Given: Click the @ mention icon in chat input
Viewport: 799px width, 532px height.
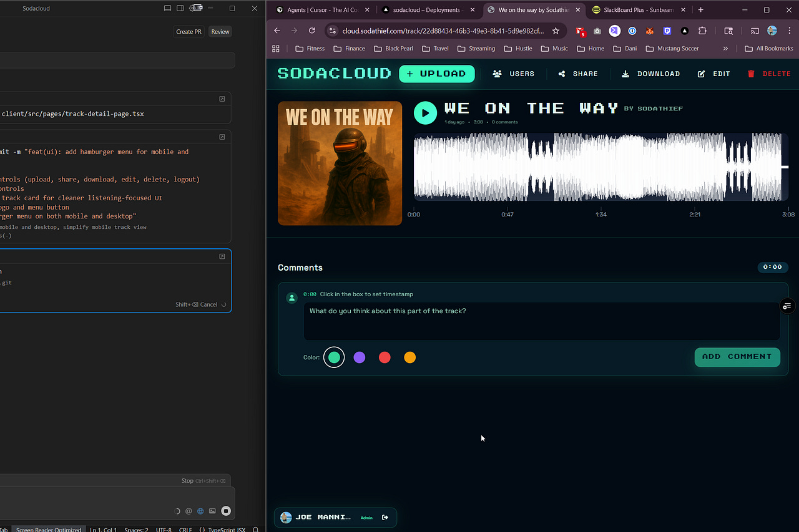Looking at the screenshot, I should (x=189, y=511).
